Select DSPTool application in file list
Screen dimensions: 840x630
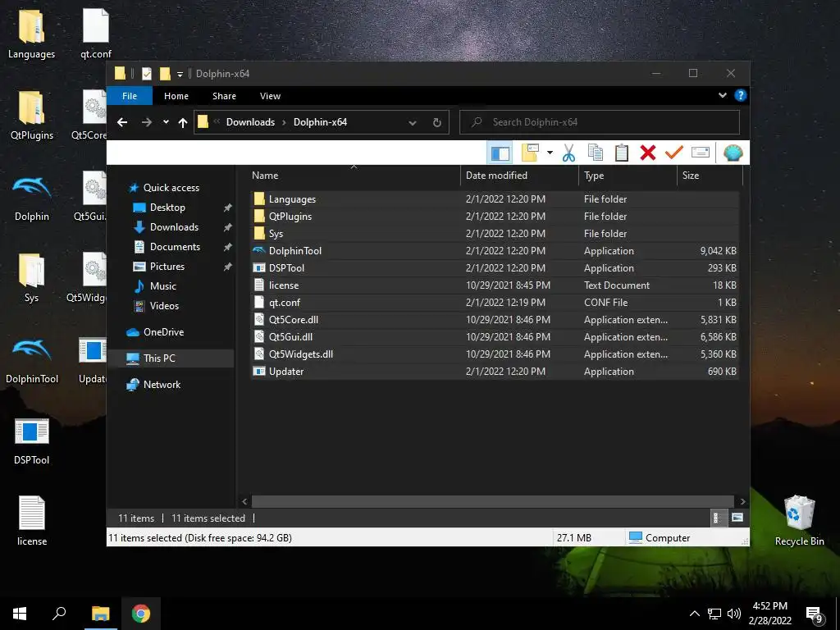pos(495,268)
